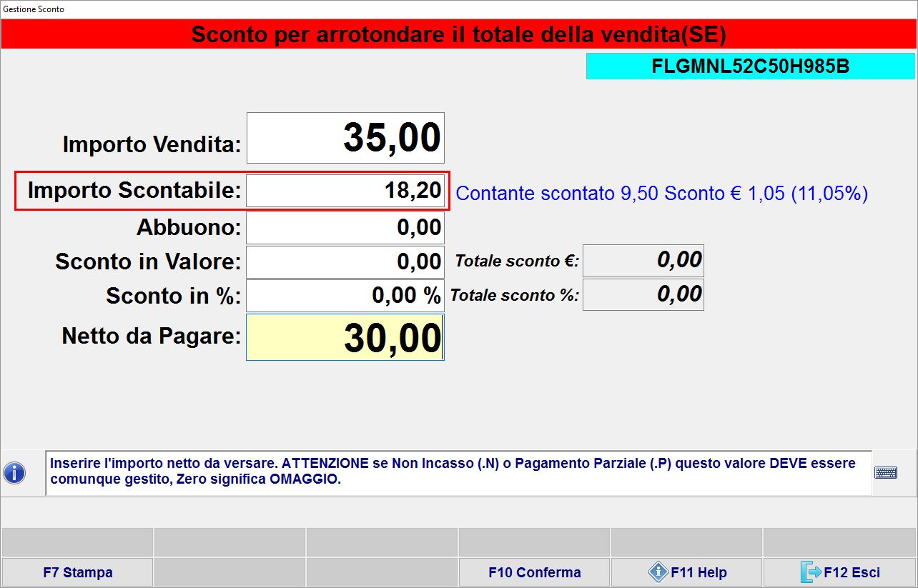Open help with the F11 Help icon
The width and height of the screenshot is (918, 588).
pos(658,572)
